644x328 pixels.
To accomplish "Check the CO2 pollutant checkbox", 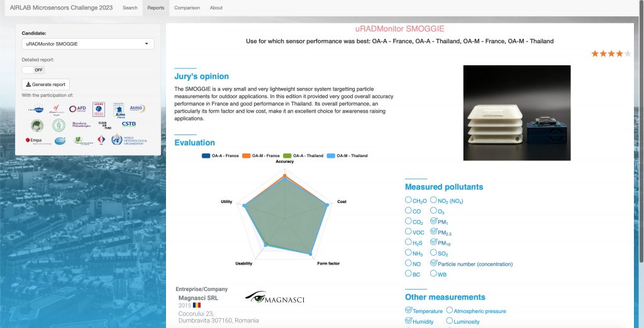I will [408, 221].
